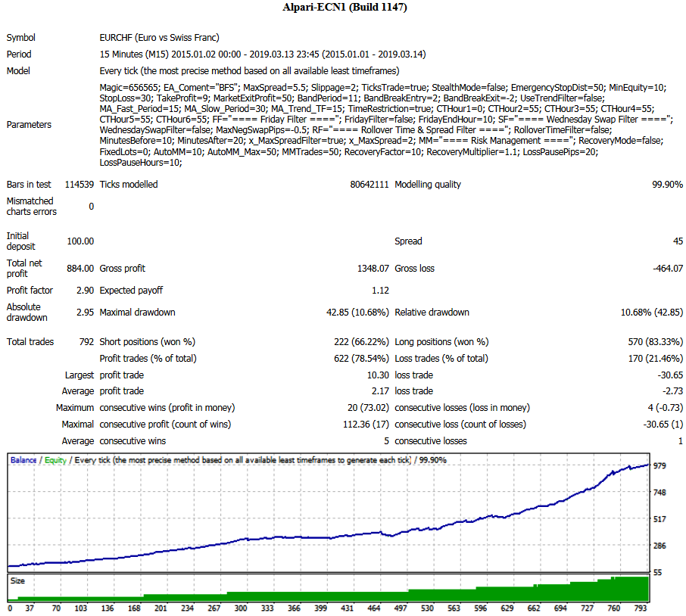Click the x-axis trade number '596'
686x616 pixels.
(x=480, y=608)
